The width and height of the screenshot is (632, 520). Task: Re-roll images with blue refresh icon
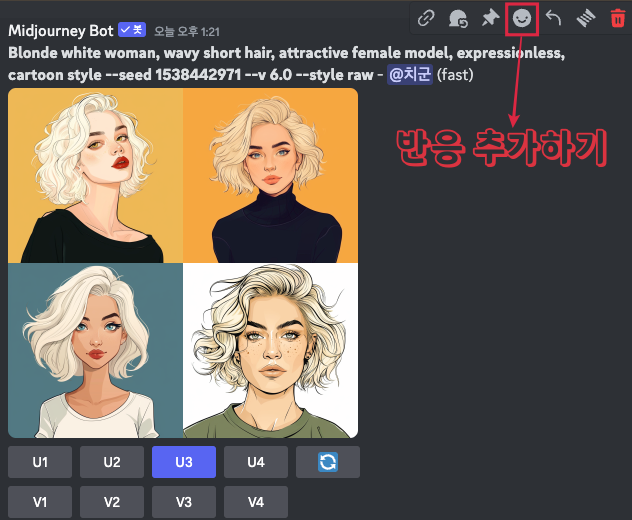tap(328, 462)
